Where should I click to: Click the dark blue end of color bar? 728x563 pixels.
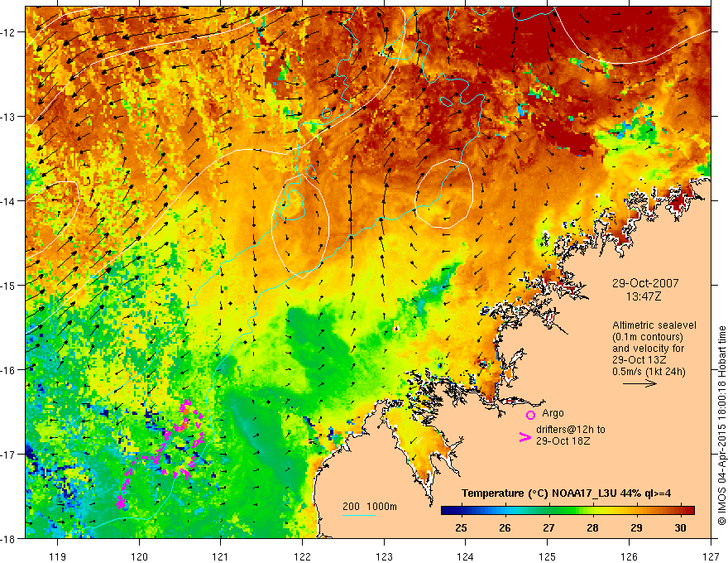[445, 511]
